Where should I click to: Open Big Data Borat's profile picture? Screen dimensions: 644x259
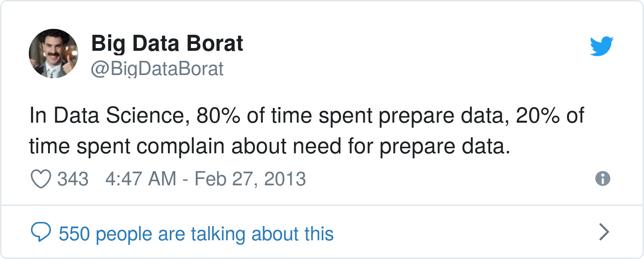(x=54, y=54)
